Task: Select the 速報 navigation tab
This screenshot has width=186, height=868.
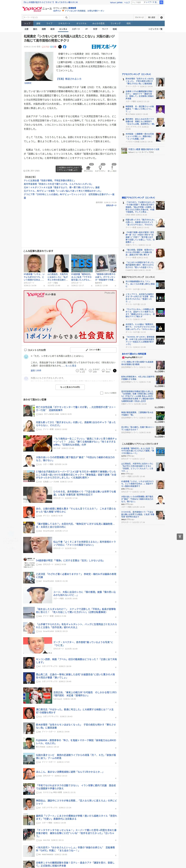Action: coord(38,24)
